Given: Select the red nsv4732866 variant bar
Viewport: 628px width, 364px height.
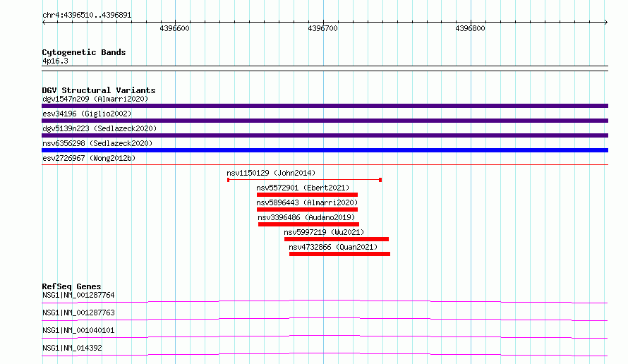Looking at the screenshot, I should tap(339, 254).
